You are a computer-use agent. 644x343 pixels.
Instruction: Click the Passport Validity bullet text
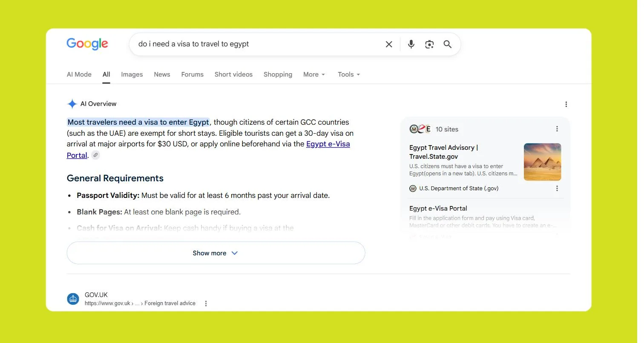pyautogui.click(x=203, y=196)
